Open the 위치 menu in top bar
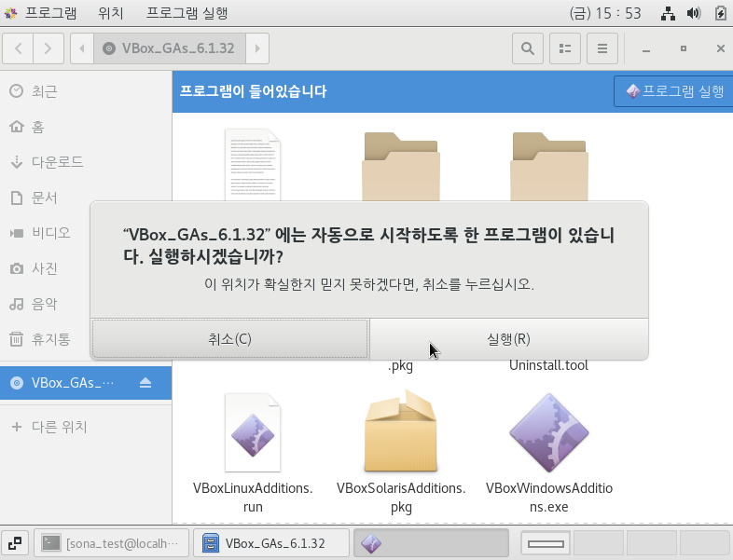The width and height of the screenshot is (733, 560). 111,13
